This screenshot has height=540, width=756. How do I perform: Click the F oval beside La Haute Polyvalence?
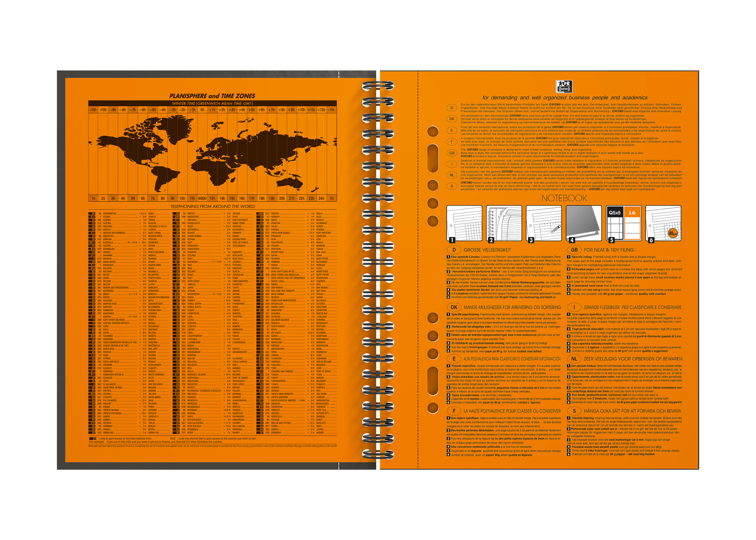pos(454,411)
